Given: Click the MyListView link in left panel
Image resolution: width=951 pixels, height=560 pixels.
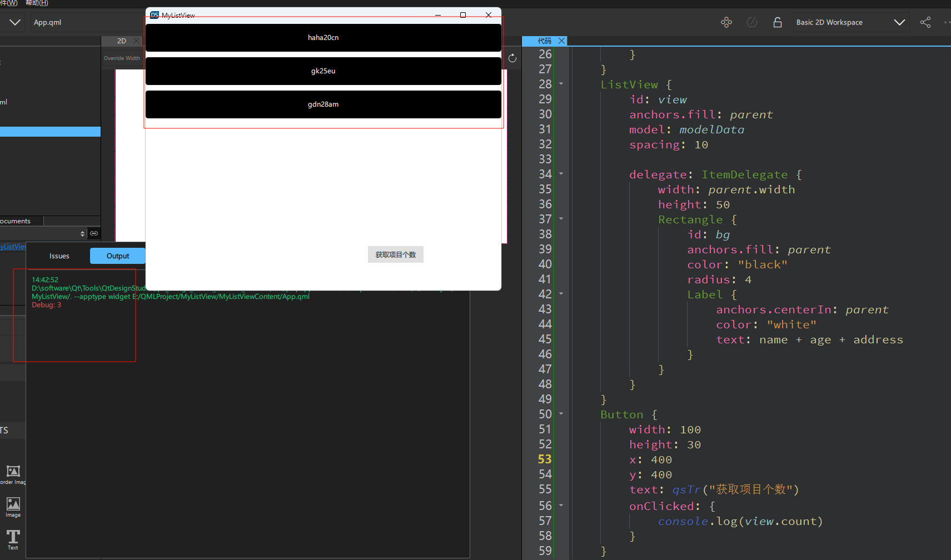Looking at the screenshot, I should pos(13,247).
